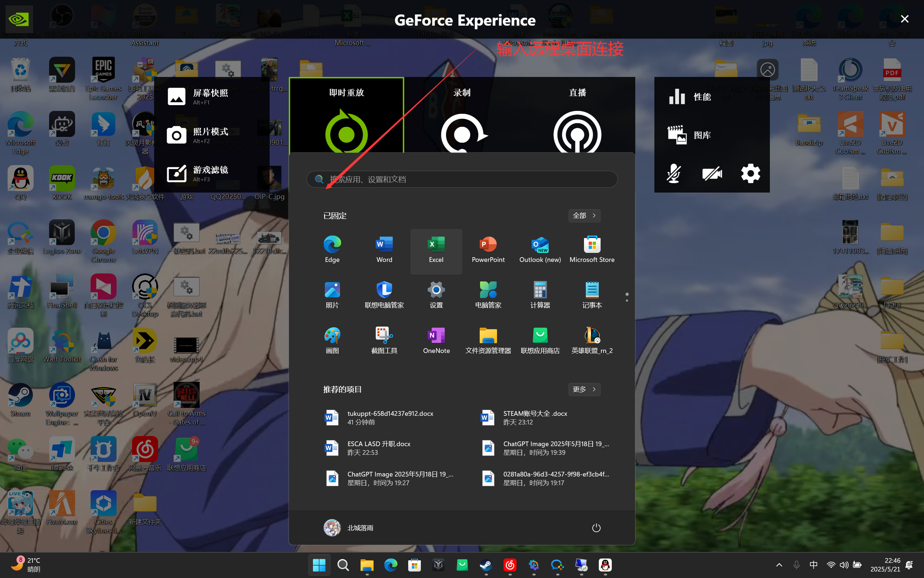
Task: Open QQ penguin icon on taskbar
Action: (605, 565)
